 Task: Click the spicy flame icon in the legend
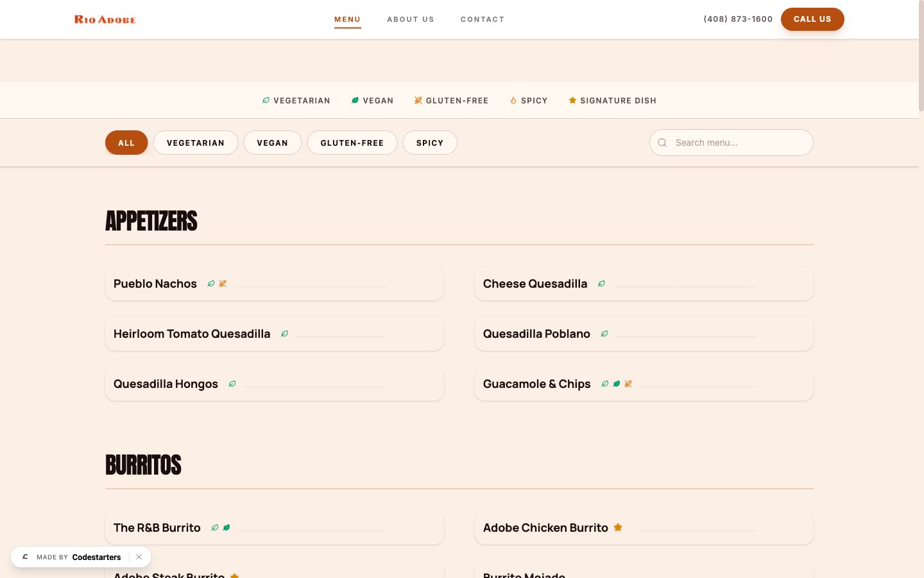point(513,100)
